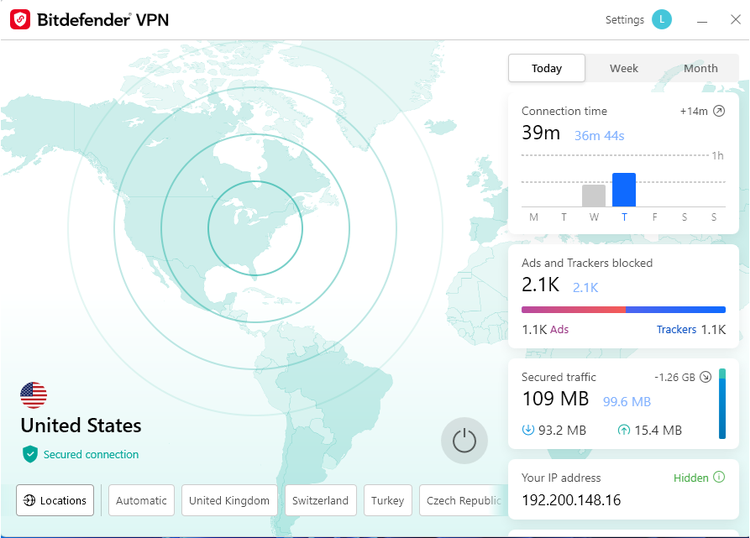The height and width of the screenshot is (538, 750).
Task: Connect to Switzerland
Action: 320,500
